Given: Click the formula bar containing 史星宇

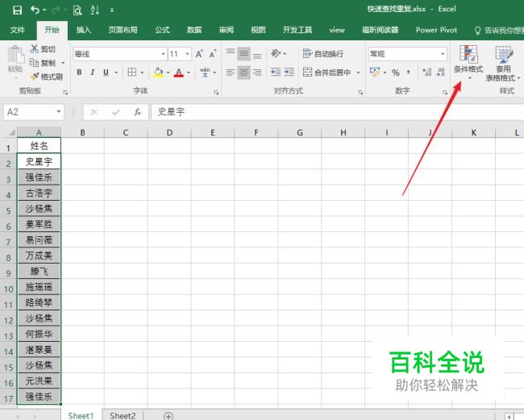Looking at the screenshot, I should [x=338, y=111].
